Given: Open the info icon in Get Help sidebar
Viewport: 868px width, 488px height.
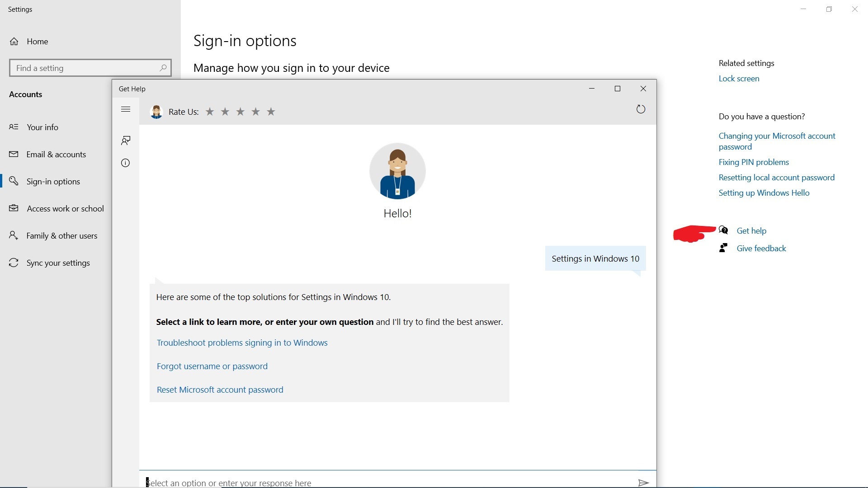Looking at the screenshot, I should (126, 163).
